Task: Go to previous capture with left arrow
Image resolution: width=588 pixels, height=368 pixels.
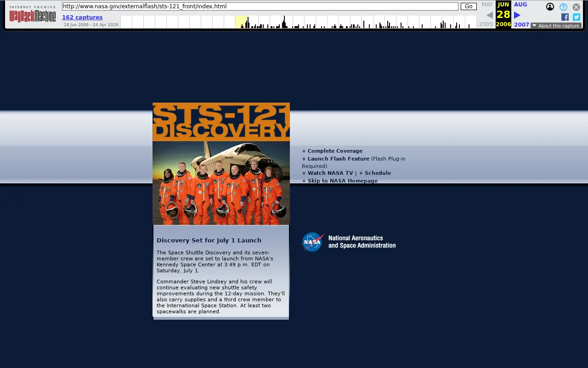Action: pyautogui.click(x=490, y=15)
